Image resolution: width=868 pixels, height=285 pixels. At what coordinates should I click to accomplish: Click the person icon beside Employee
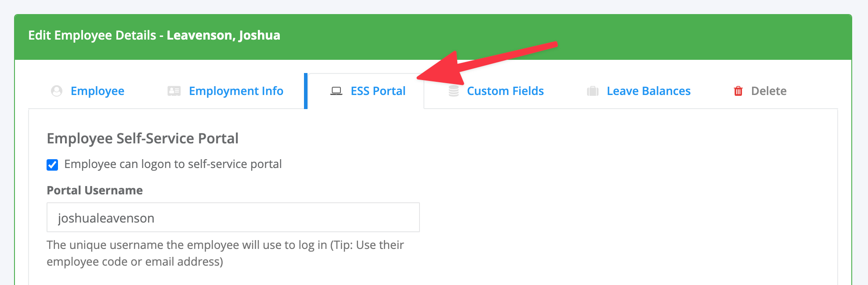point(57,91)
